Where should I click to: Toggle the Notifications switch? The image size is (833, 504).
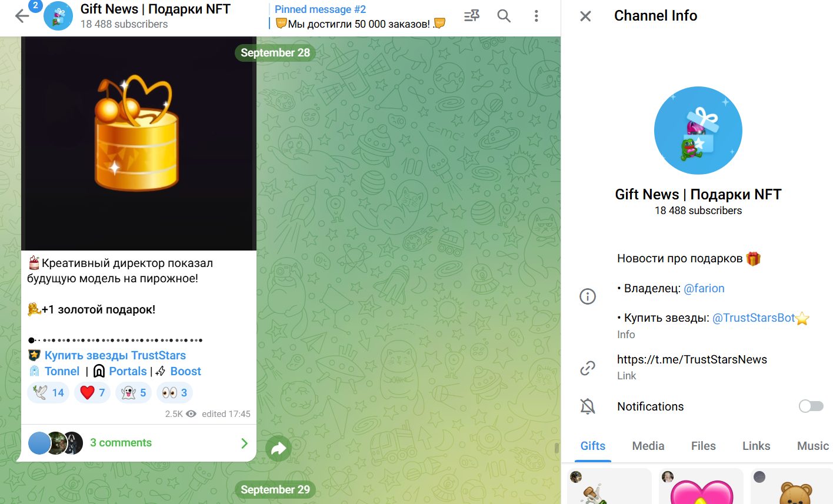[811, 406]
